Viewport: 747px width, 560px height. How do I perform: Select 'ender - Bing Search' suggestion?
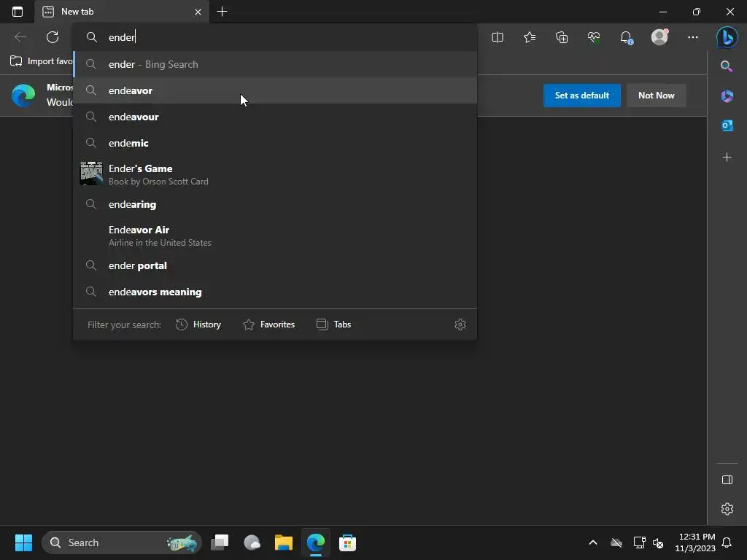[x=275, y=64]
